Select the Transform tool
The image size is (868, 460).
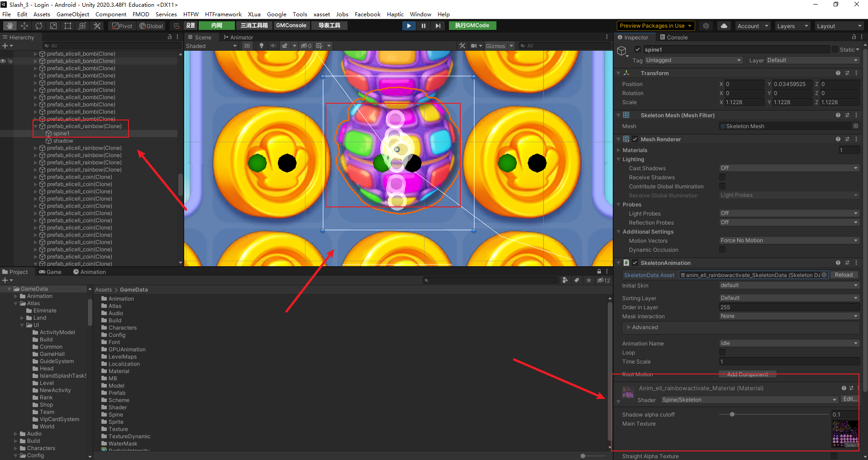click(82, 26)
